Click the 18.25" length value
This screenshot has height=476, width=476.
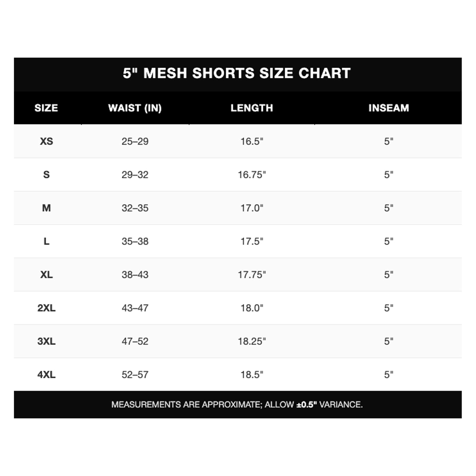tap(252, 341)
